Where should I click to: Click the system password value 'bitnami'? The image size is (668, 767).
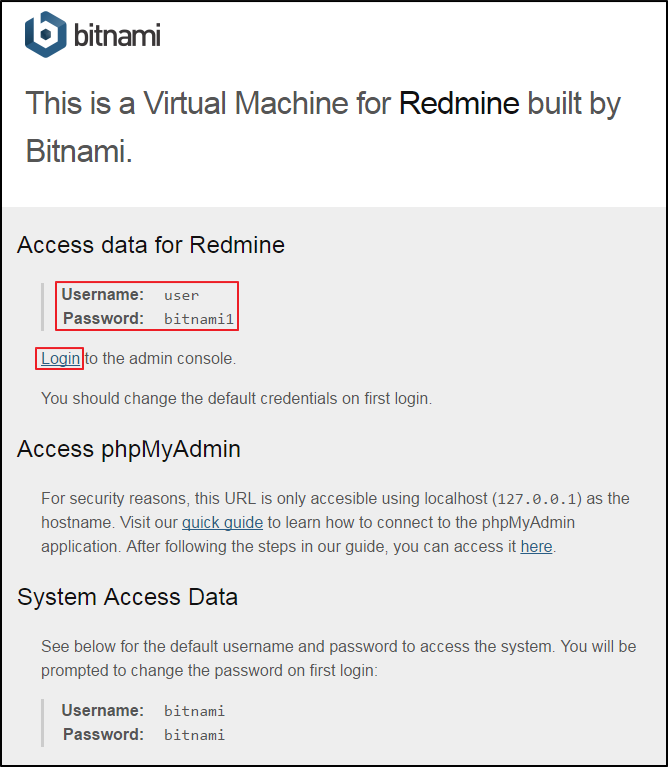194,735
